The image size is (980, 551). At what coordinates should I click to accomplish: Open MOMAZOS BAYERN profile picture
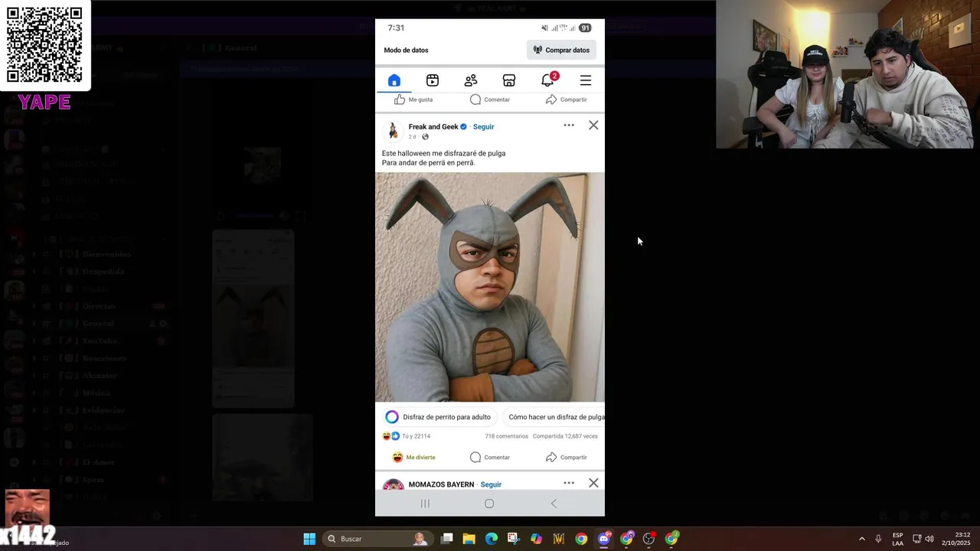[393, 485]
